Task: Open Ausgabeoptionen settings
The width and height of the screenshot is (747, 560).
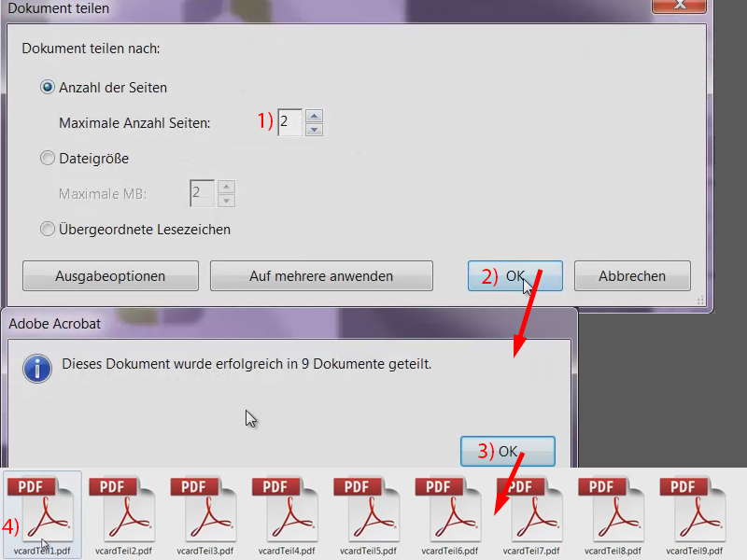Action: click(x=110, y=276)
